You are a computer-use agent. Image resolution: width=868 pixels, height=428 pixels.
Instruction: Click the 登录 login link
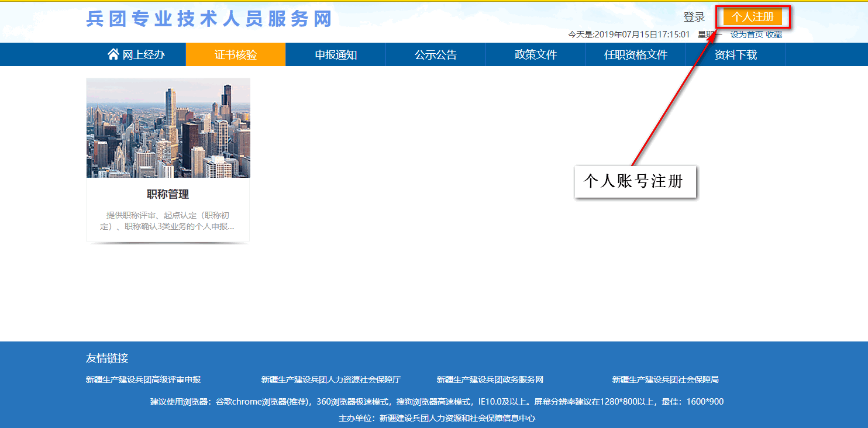(x=694, y=18)
